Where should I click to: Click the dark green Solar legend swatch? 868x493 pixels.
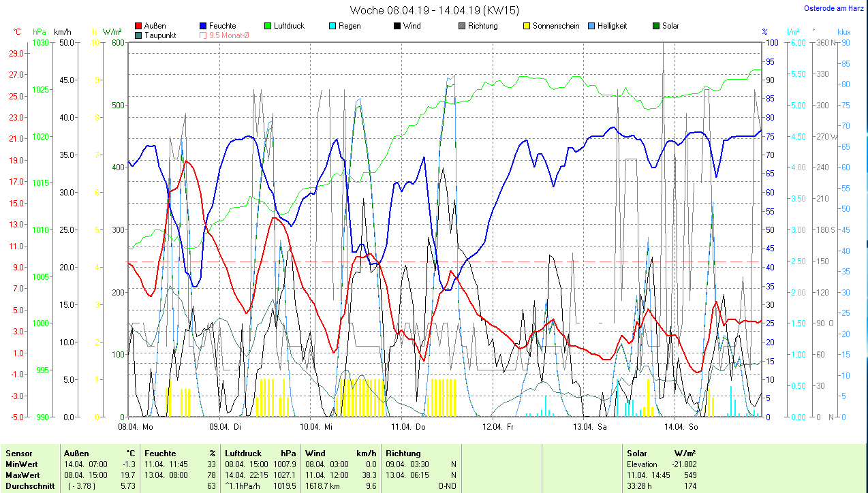tap(656, 27)
